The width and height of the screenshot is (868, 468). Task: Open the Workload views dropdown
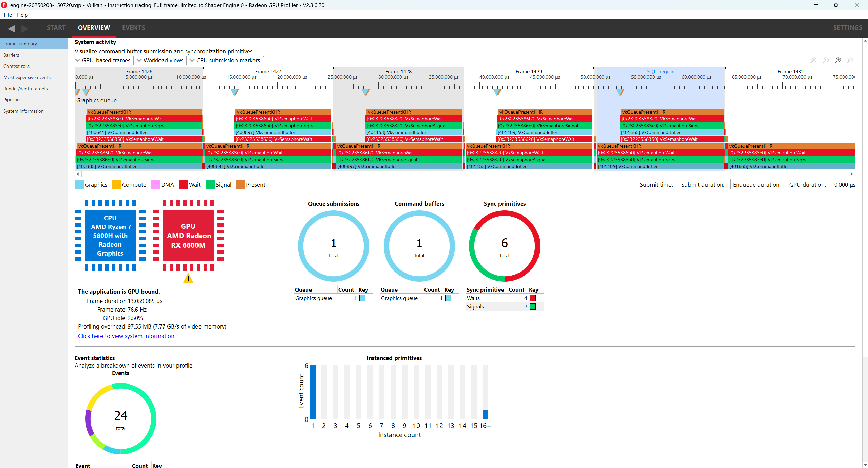click(x=160, y=60)
